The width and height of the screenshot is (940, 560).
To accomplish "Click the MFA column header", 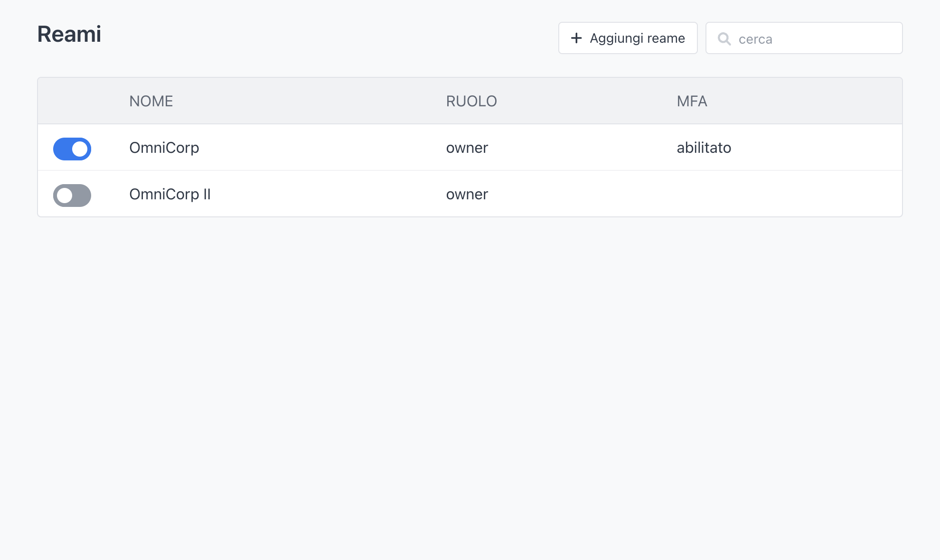I will [692, 101].
